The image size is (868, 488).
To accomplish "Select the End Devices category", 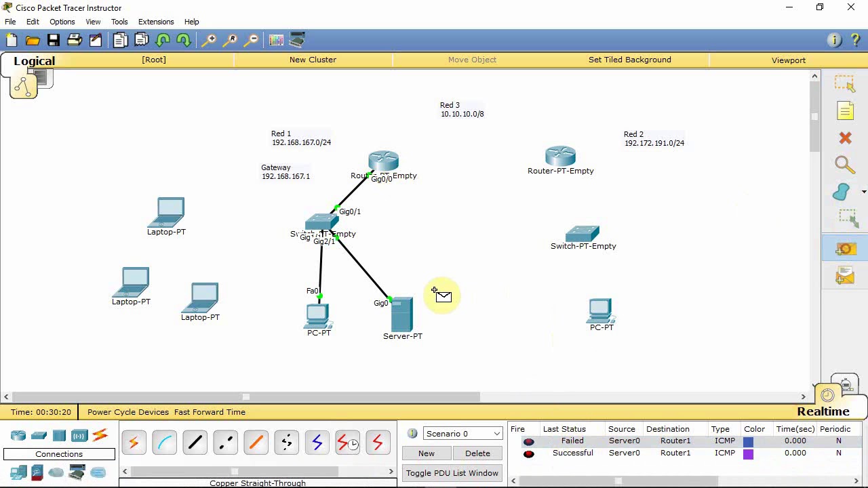I will (x=18, y=472).
